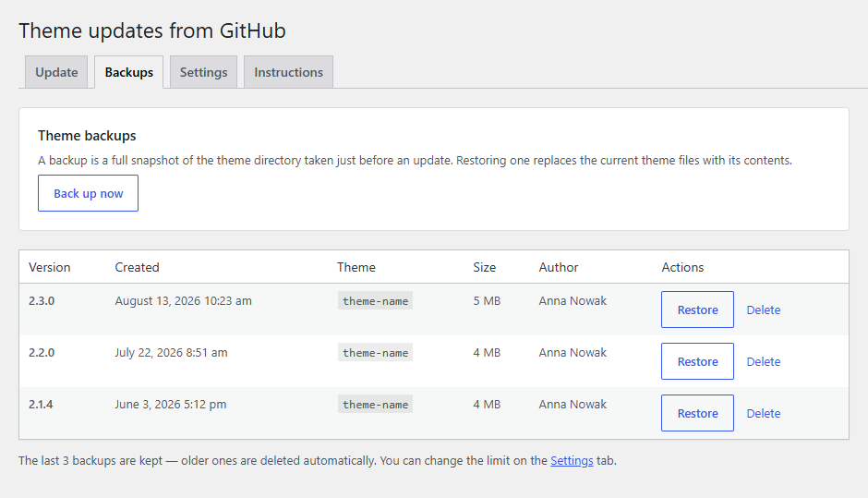Click the Back up now button

pos(88,193)
